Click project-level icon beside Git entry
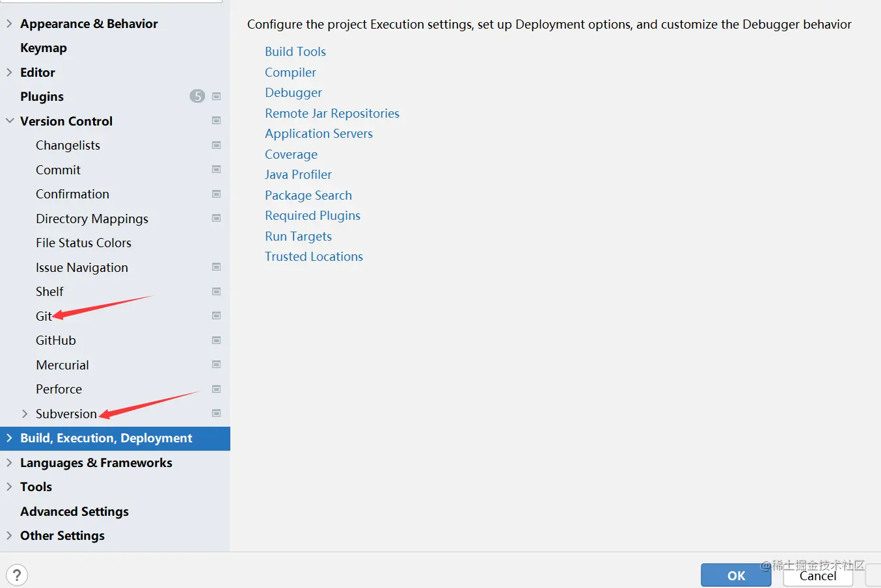 click(x=217, y=316)
